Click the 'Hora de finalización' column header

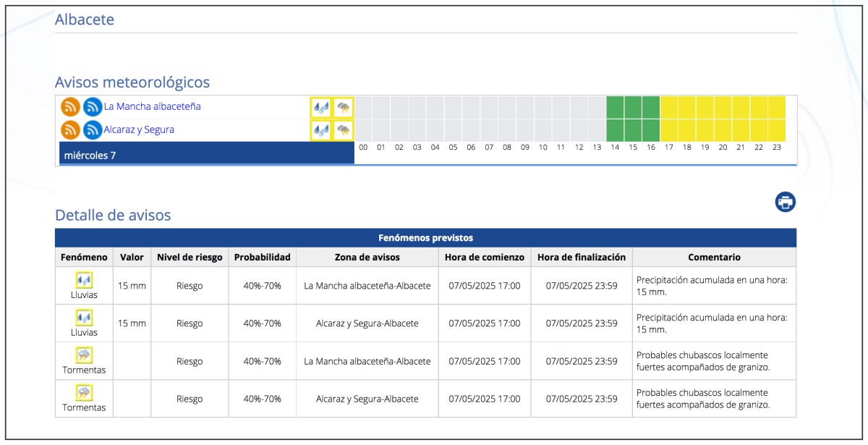(582, 257)
